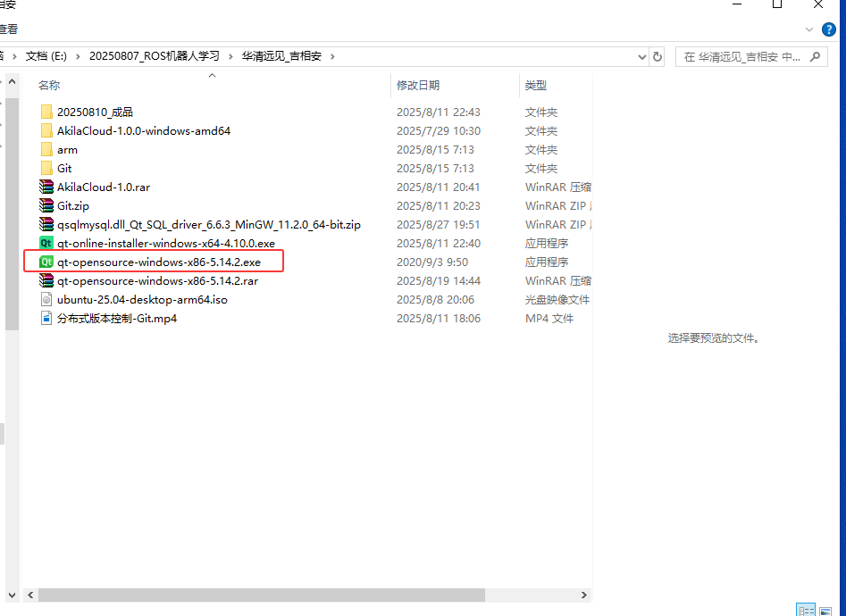This screenshot has height=616, width=846.
Task: Sort by the 类型 column header
Action: coord(536,85)
